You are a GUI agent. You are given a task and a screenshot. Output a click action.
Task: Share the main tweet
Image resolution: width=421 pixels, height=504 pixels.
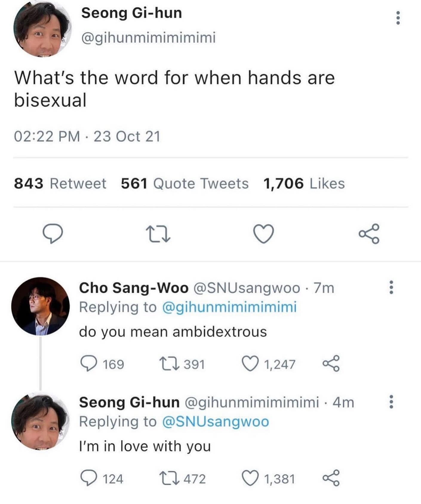point(369,234)
